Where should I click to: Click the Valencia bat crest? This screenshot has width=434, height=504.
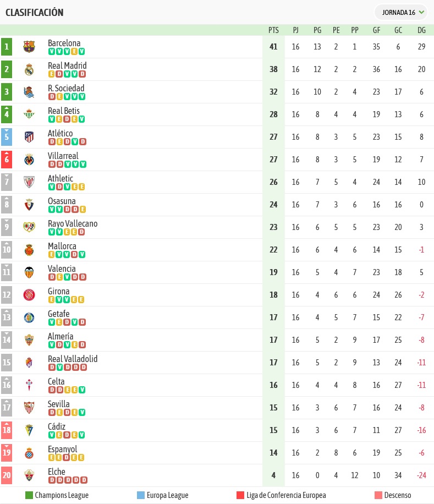click(x=29, y=272)
